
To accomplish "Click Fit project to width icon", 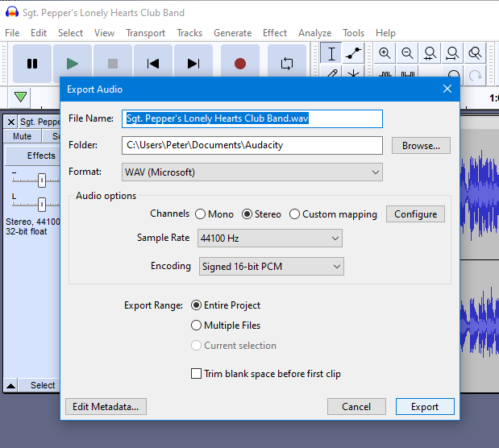I will pos(452,53).
